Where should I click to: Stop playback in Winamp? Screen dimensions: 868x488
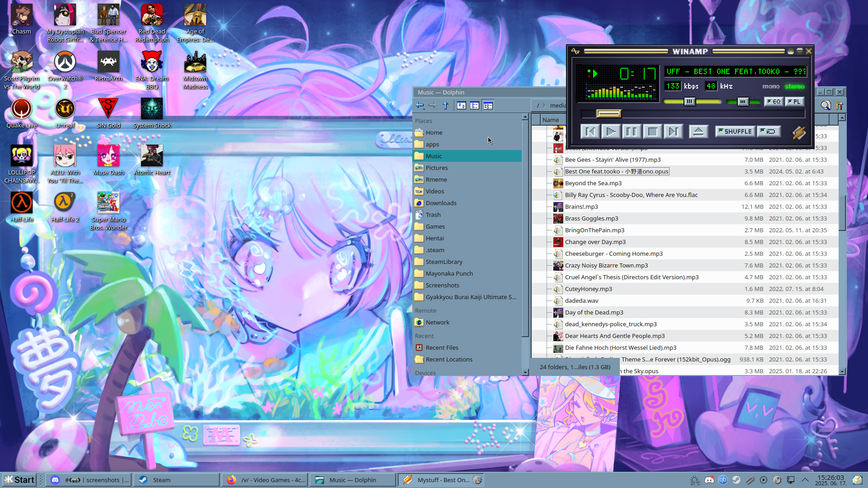tap(652, 131)
